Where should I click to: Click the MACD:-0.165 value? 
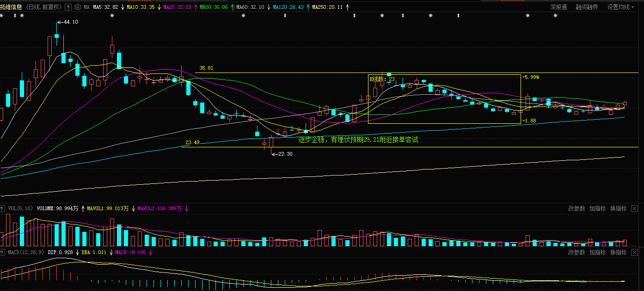[130, 253]
